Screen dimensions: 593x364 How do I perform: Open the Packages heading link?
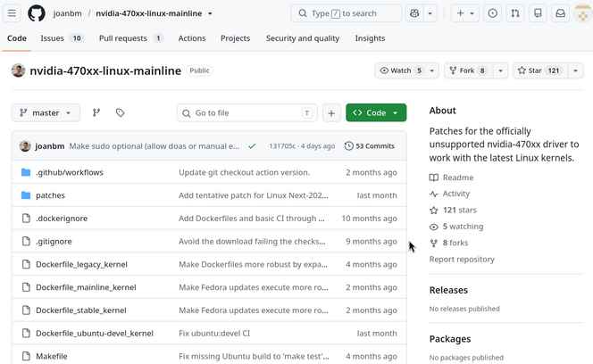pos(450,339)
